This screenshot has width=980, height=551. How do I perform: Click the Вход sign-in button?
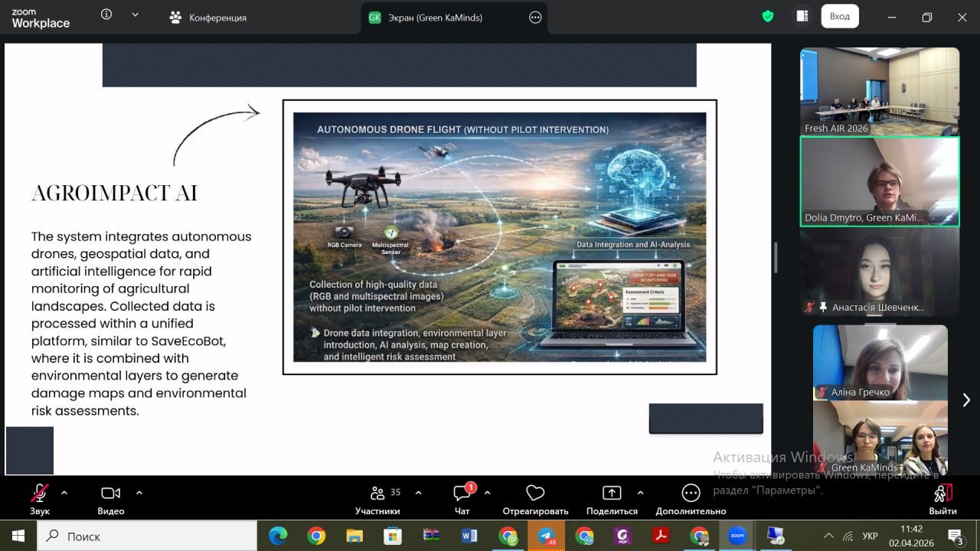[x=839, y=16]
